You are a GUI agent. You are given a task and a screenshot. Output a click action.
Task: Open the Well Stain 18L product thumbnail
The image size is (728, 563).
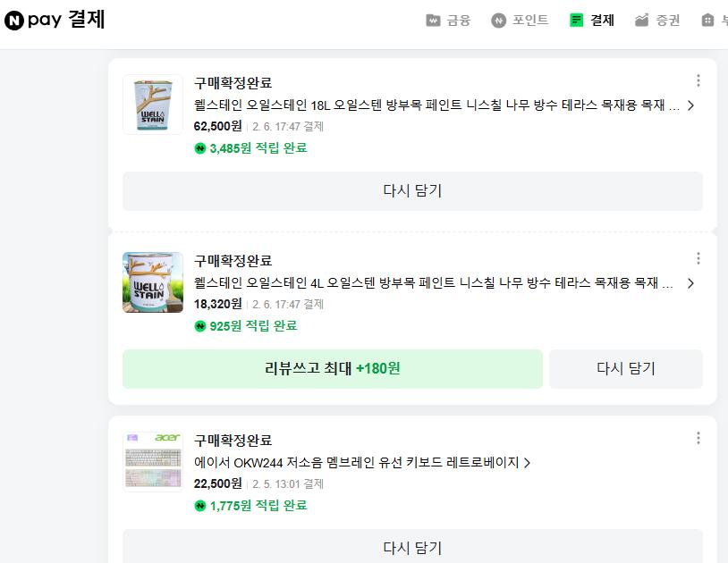pyautogui.click(x=152, y=104)
